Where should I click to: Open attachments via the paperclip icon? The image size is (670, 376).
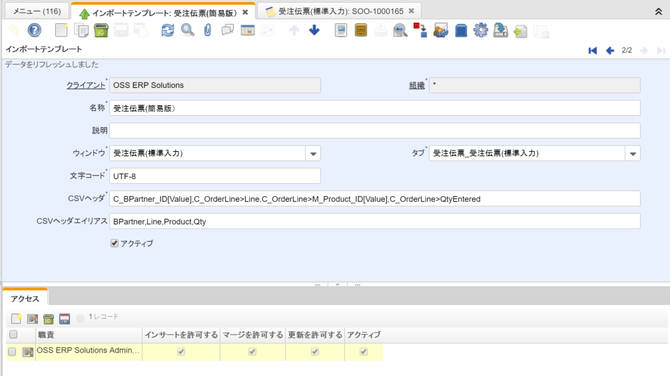[208, 30]
